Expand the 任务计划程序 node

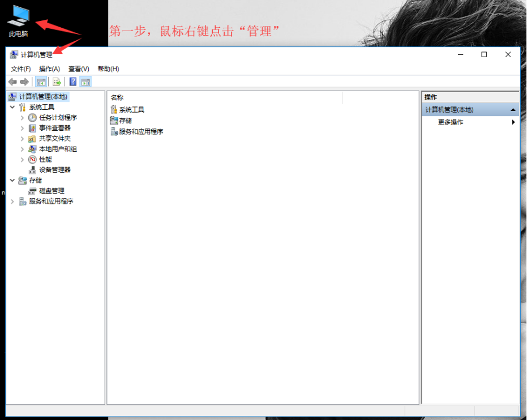coord(22,118)
